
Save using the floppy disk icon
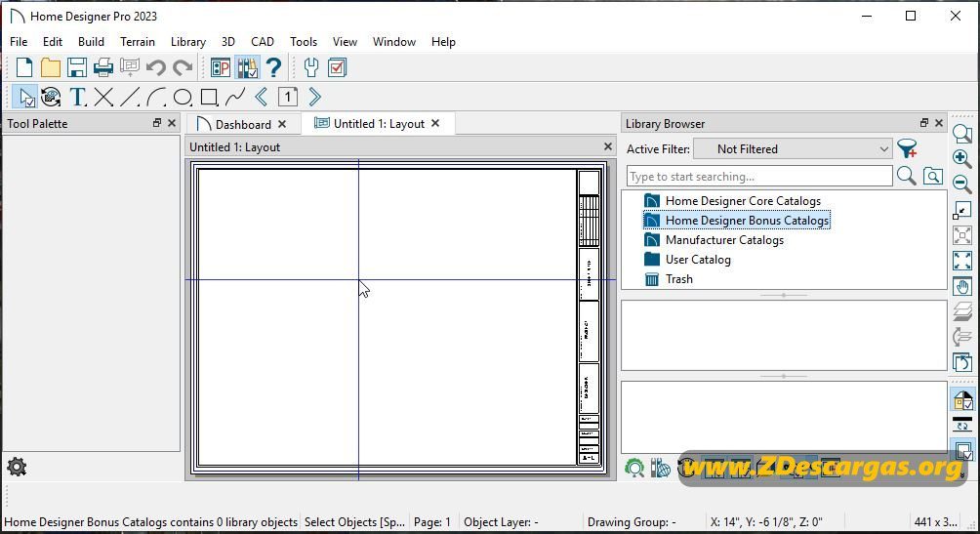click(77, 67)
